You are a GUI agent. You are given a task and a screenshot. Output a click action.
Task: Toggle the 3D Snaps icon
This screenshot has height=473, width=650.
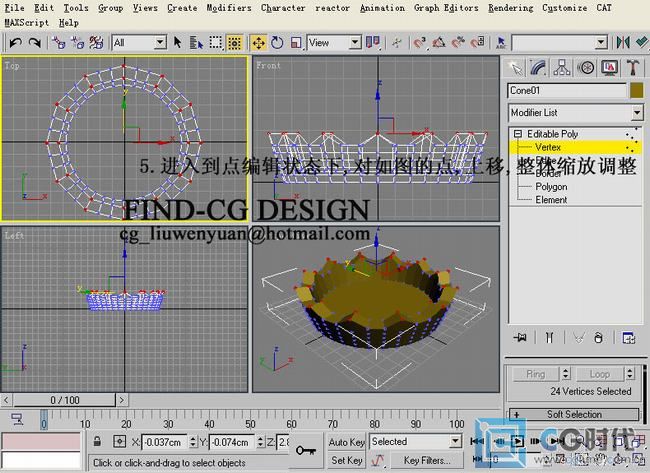(x=420, y=42)
